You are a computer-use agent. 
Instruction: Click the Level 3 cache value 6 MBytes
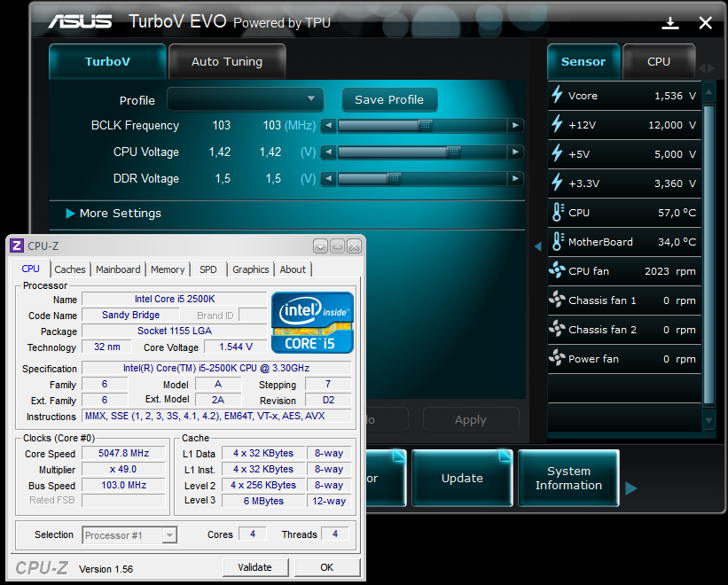pos(263,501)
